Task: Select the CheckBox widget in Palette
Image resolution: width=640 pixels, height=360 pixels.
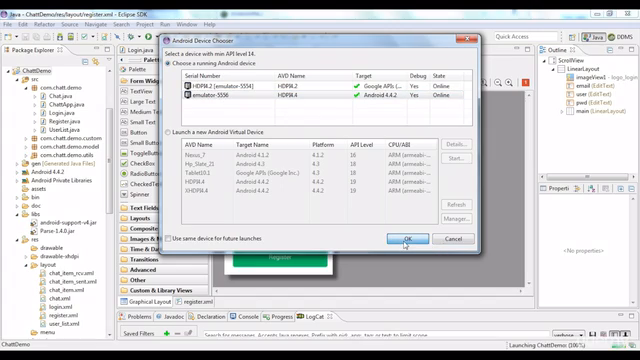Action: coord(138,163)
